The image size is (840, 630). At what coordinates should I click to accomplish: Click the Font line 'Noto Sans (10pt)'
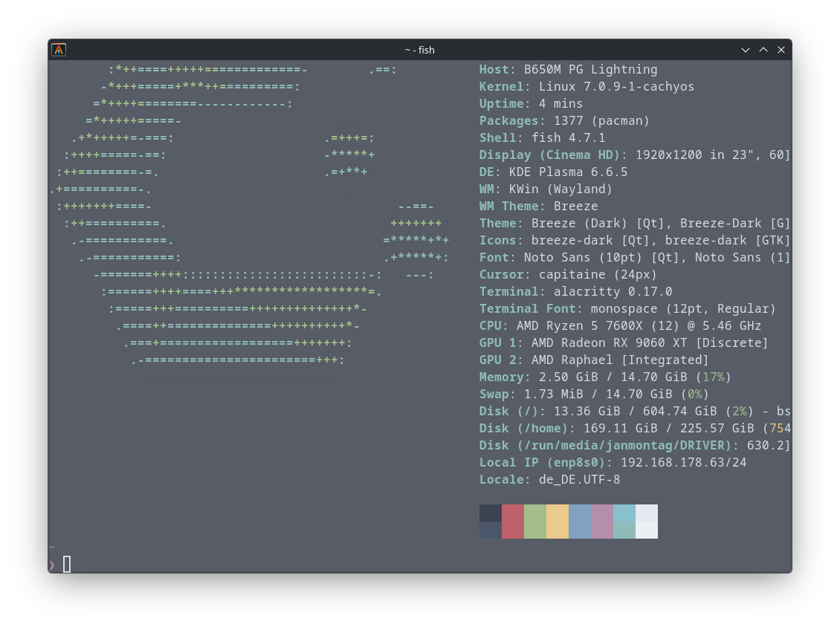click(635, 258)
